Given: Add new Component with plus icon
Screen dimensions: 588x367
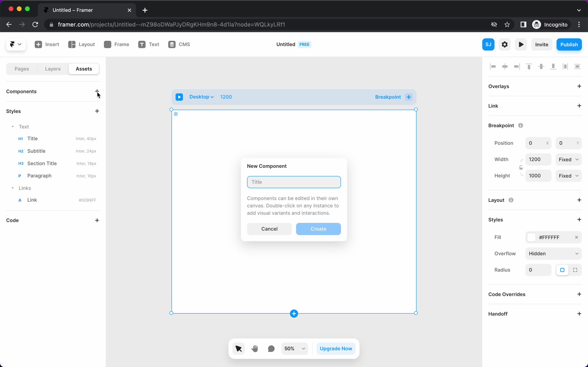Looking at the screenshot, I should click(x=97, y=91).
